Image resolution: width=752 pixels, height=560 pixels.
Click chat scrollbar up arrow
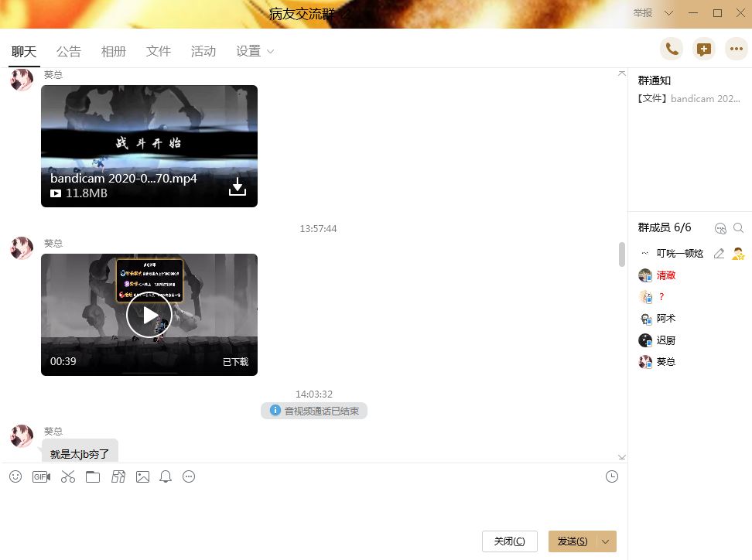[621, 73]
